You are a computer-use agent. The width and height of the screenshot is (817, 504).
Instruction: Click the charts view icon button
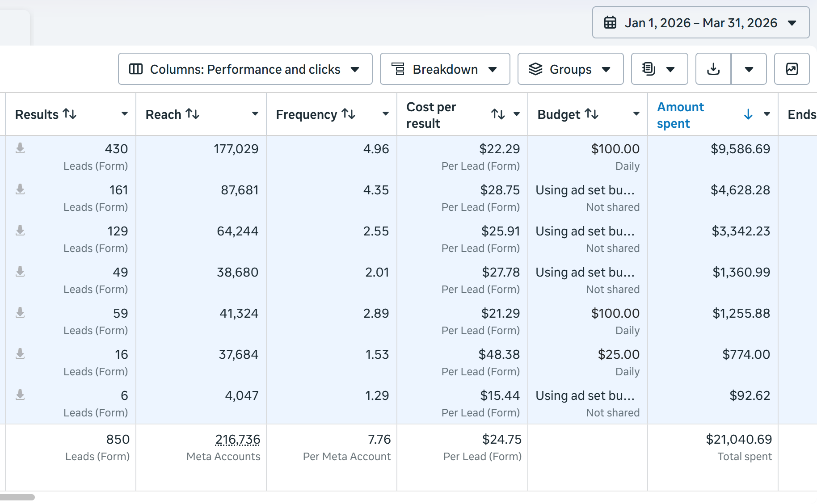click(x=792, y=69)
